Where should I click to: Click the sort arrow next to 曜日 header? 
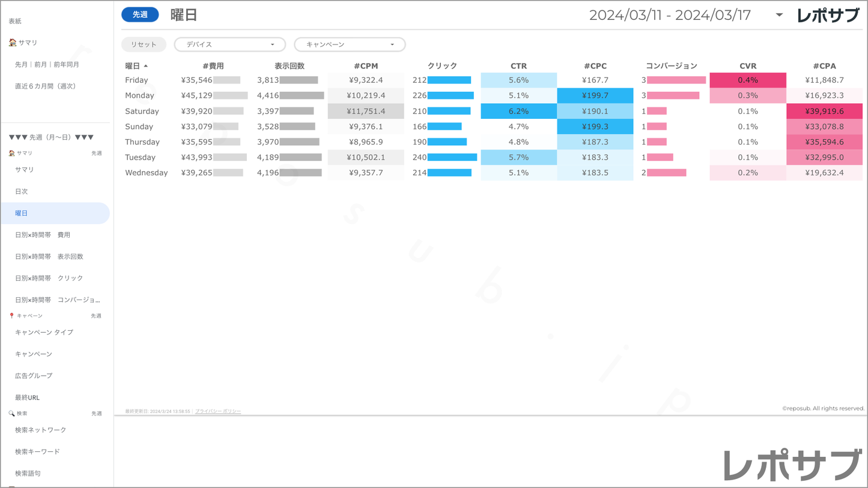pos(146,66)
